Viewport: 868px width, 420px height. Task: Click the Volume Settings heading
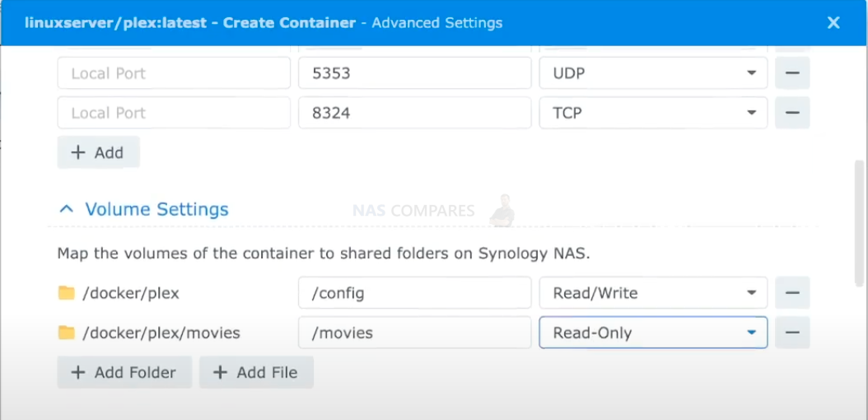pyautogui.click(x=156, y=209)
